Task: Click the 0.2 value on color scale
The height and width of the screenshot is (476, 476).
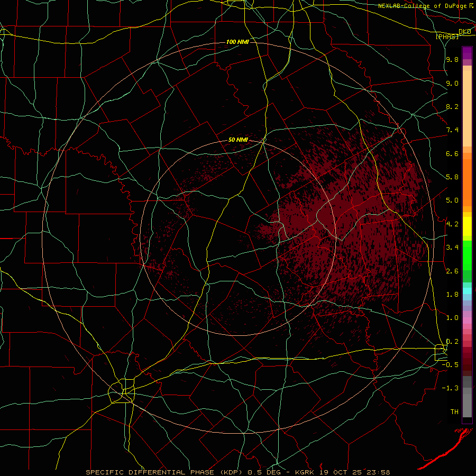Action: coord(452,342)
